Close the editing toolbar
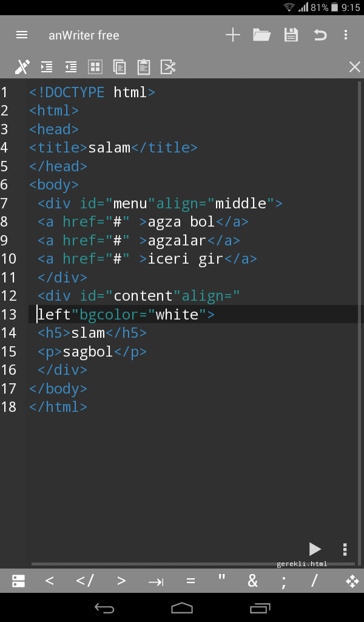Image resolution: width=364 pixels, height=622 pixels. click(354, 67)
